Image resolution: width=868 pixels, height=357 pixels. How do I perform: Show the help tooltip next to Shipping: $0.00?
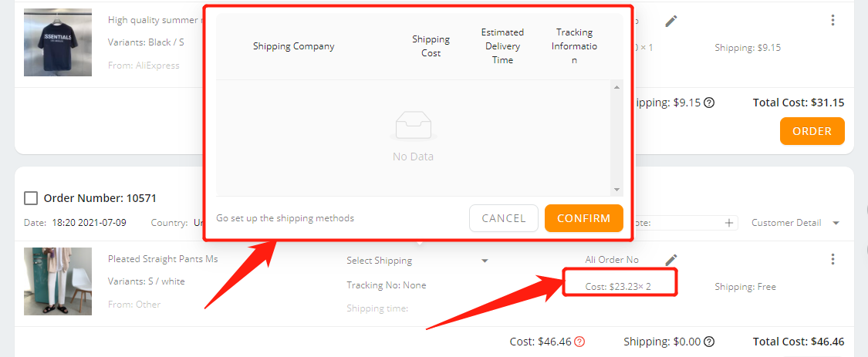(x=709, y=342)
